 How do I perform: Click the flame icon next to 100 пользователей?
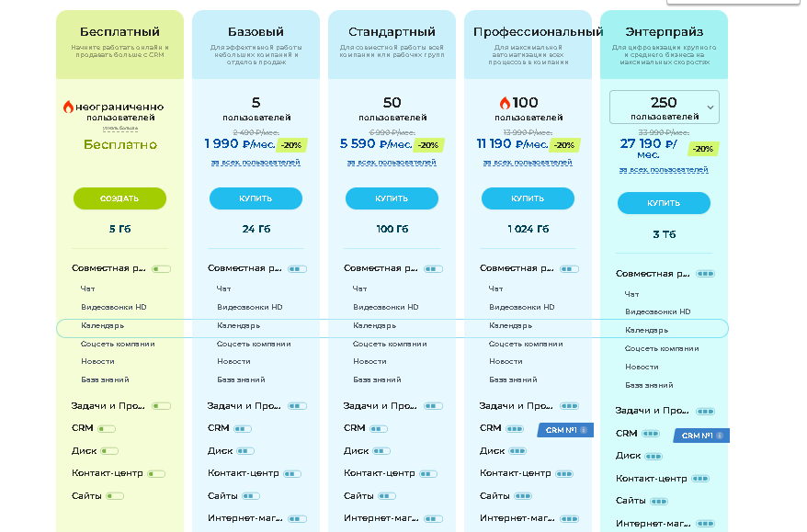point(505,103)
